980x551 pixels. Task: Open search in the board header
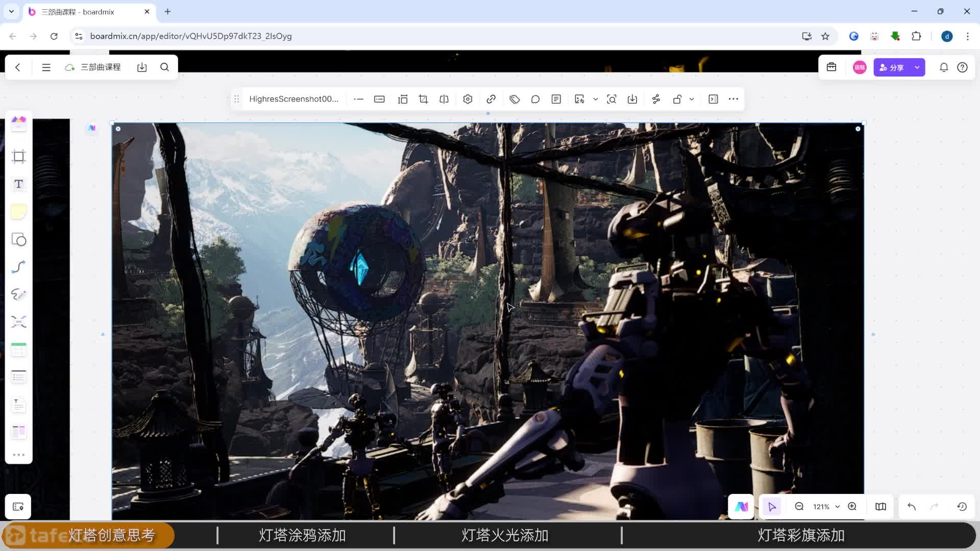coord(164,67)
